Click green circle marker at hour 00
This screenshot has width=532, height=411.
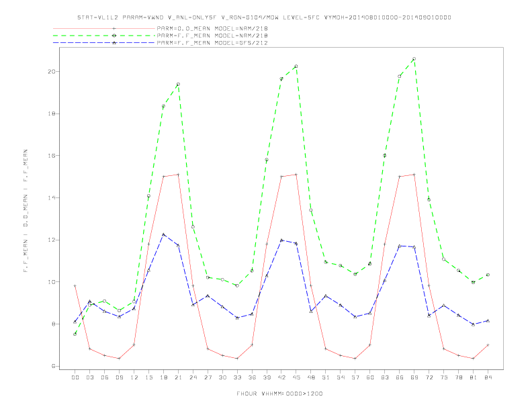75,334
